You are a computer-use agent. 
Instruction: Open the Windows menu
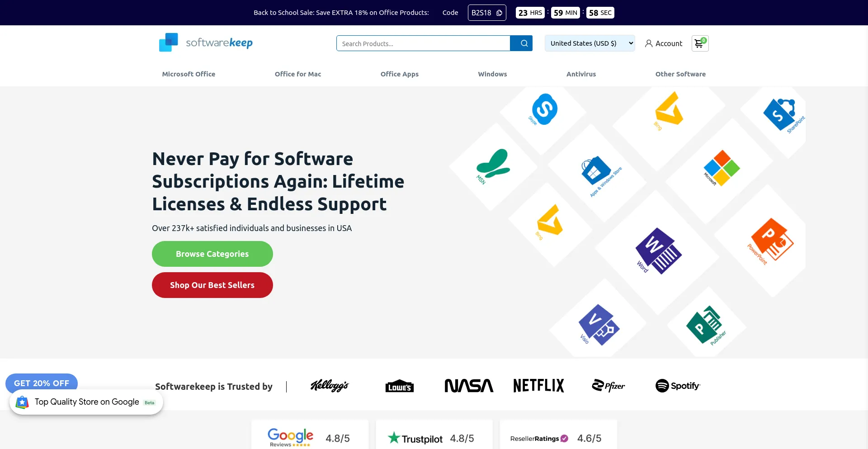[492, 74]
